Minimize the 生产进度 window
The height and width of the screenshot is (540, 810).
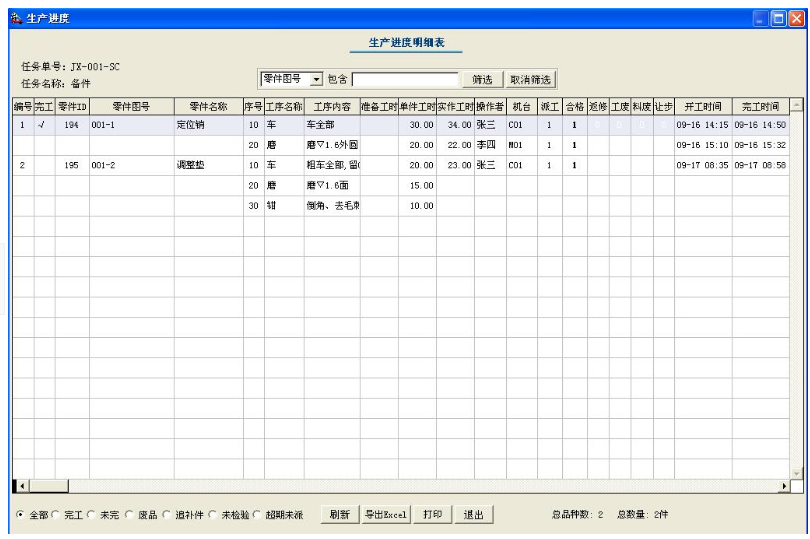760,19
